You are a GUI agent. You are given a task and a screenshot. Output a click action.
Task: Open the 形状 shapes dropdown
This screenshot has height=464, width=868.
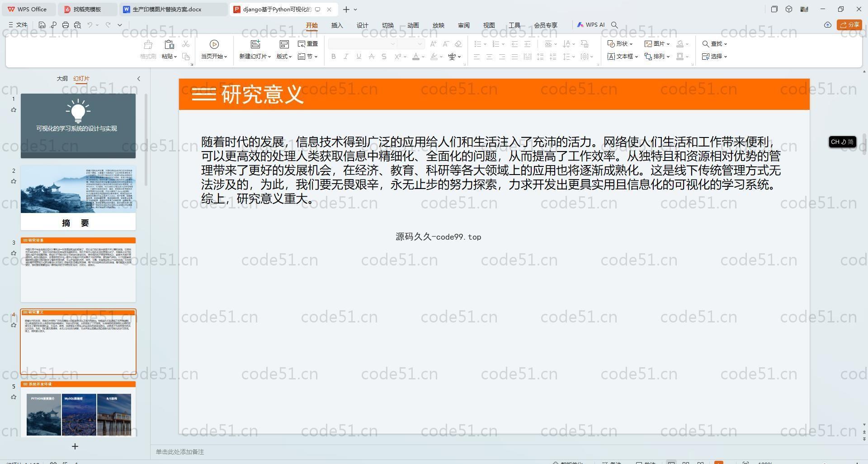coord(620,44)
